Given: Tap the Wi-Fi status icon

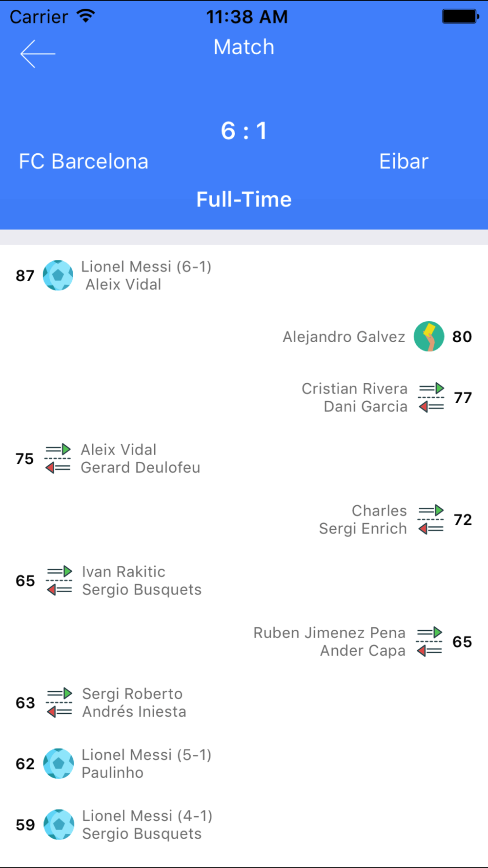Looking at the screenshot, I should click(86, 17).
